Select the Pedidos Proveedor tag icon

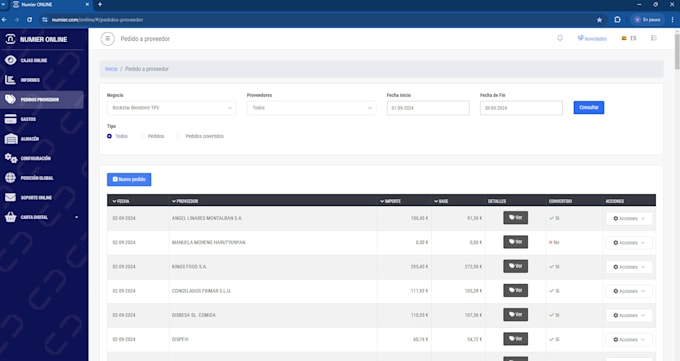(10, 99)
